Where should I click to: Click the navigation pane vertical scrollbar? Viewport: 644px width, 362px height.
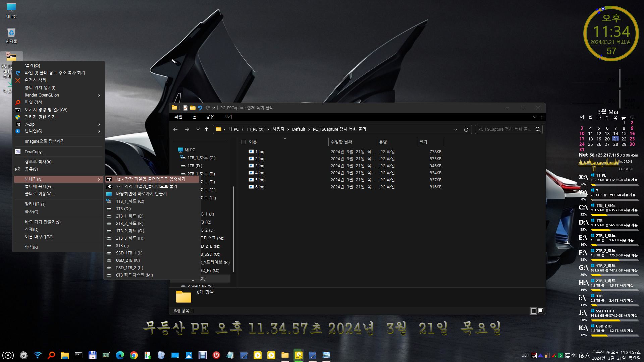[233, 229]
